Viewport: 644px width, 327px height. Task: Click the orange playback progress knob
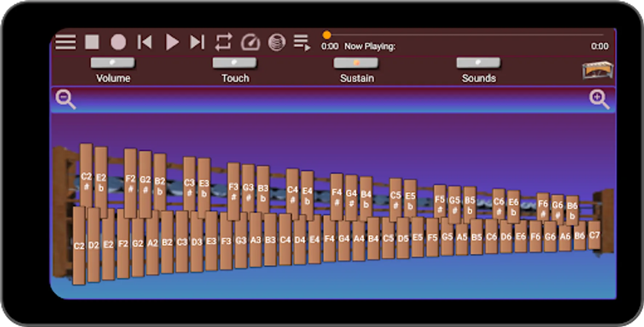(x=327, y=35)
